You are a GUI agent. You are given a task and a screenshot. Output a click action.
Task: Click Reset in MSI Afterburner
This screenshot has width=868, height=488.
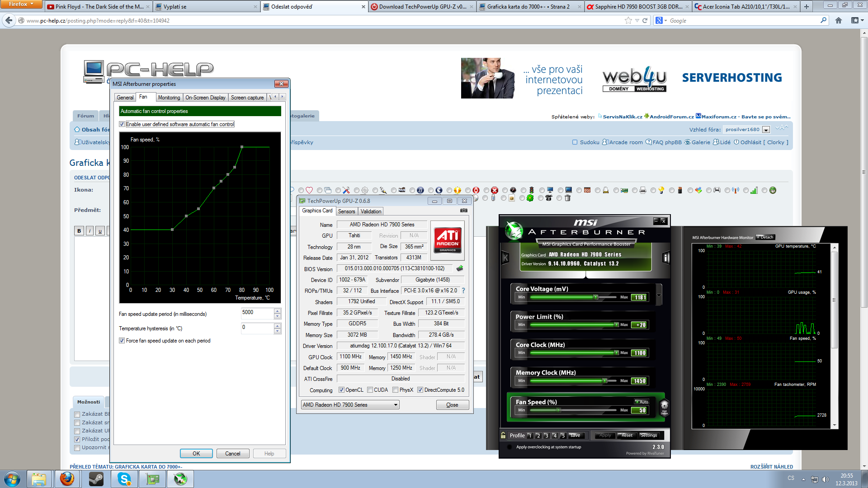[627, 436]
